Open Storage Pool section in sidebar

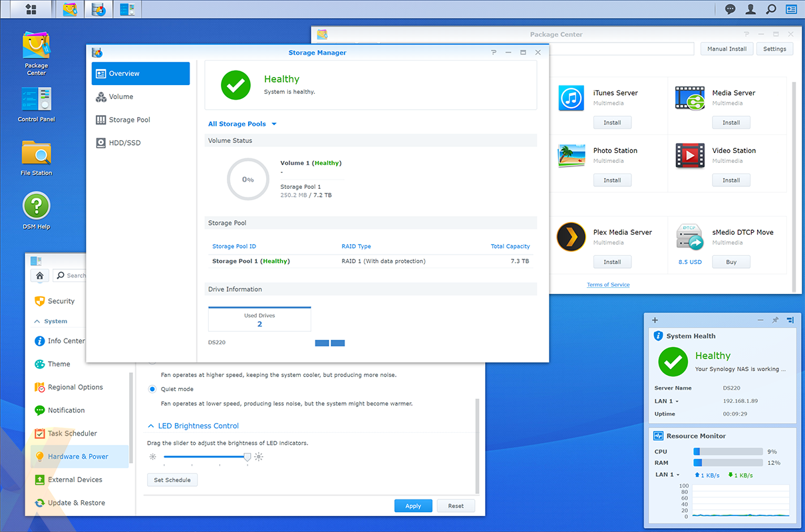coord(140,120)
